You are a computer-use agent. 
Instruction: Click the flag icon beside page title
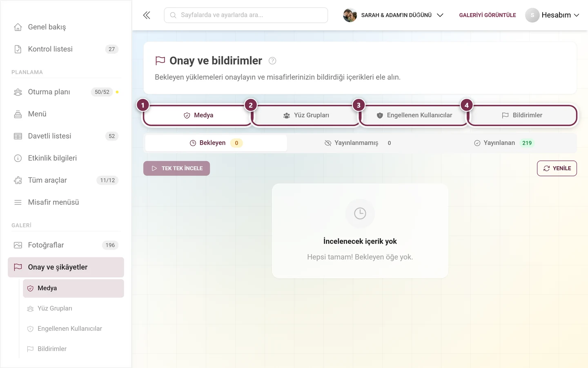(x=160, y=61)
